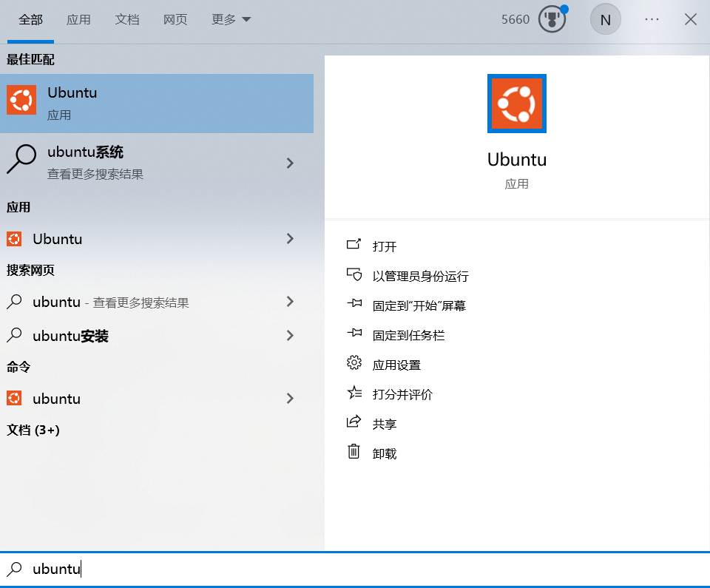Click Ubuntu app icon under 应用 section
This screenshot has height=588, width=710.
pyautogui.click(x=14, y=239)
